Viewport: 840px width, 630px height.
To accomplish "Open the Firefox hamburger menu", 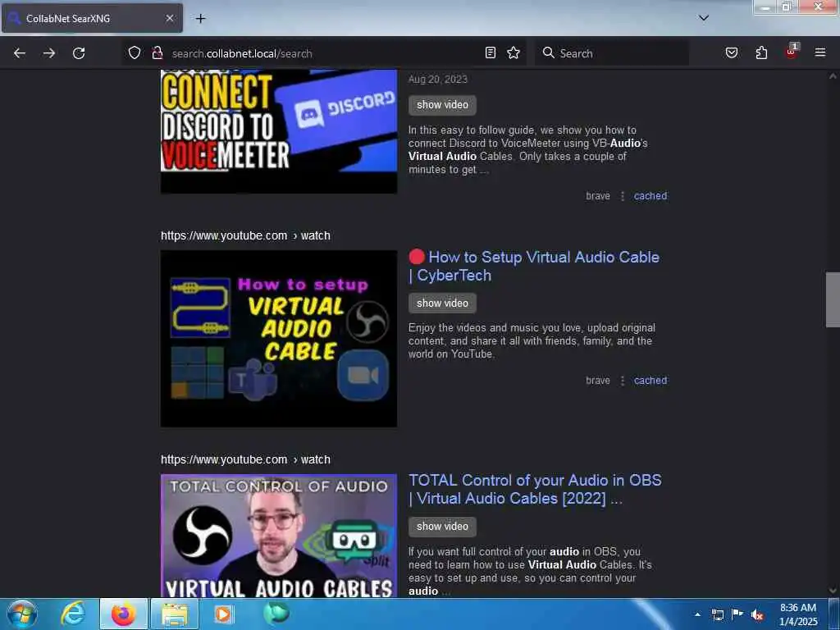I will pyautogui.click(x=820, y=52).
